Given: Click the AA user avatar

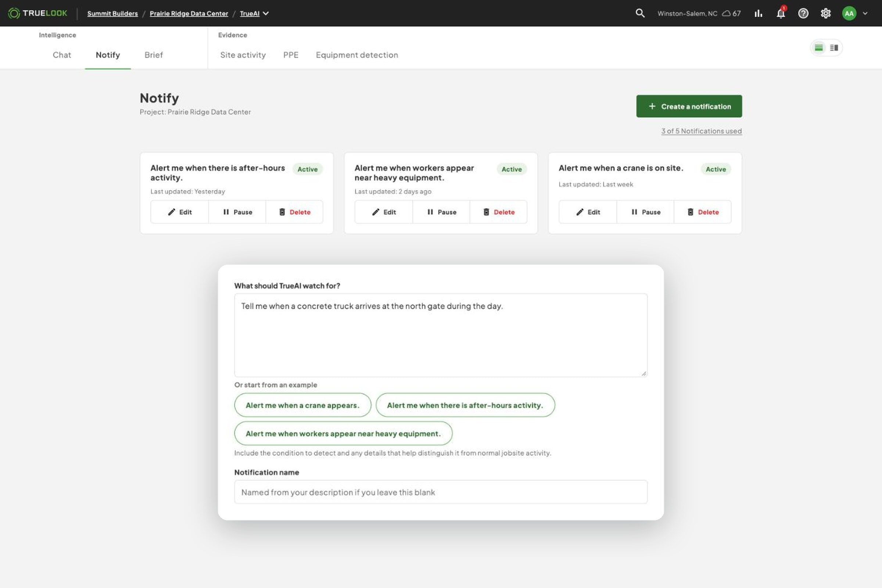Looking at the screenshot, I should pyautogui.click(x=849, y=13).
